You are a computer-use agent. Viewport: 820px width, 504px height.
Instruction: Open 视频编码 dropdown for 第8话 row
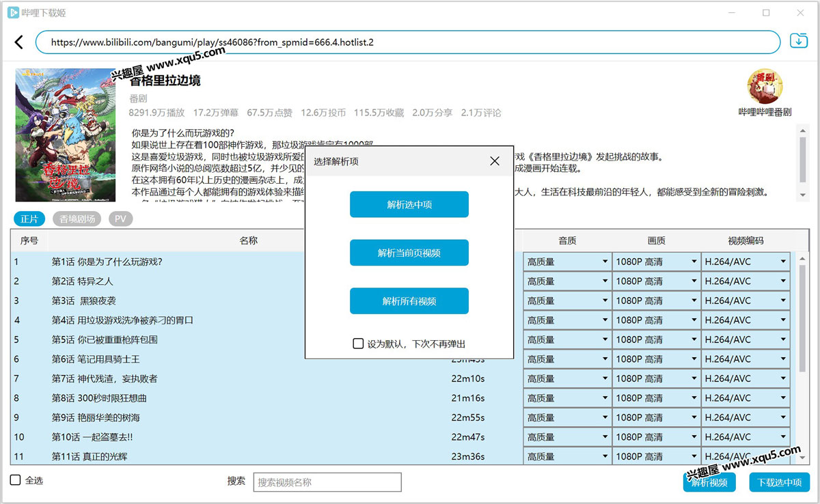click(746, 397)
